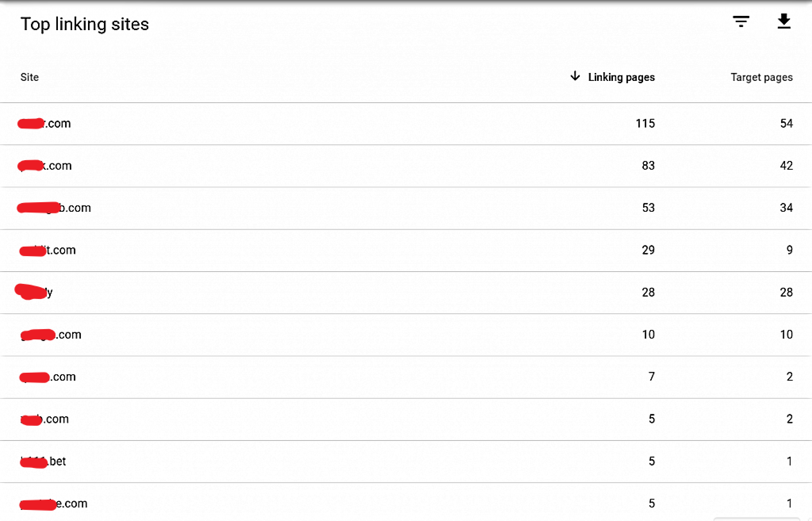Sort by the Target pages column
The width and height of the screenshot is (812, 521).
(762, 77)
